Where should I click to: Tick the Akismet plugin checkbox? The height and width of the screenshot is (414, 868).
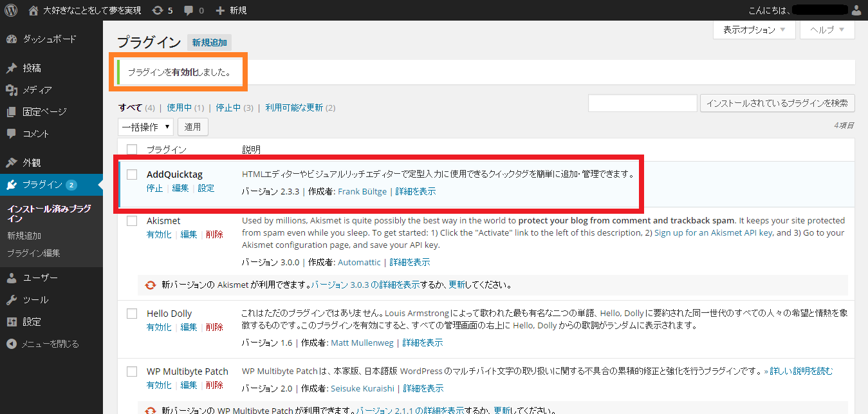point(132,221)
